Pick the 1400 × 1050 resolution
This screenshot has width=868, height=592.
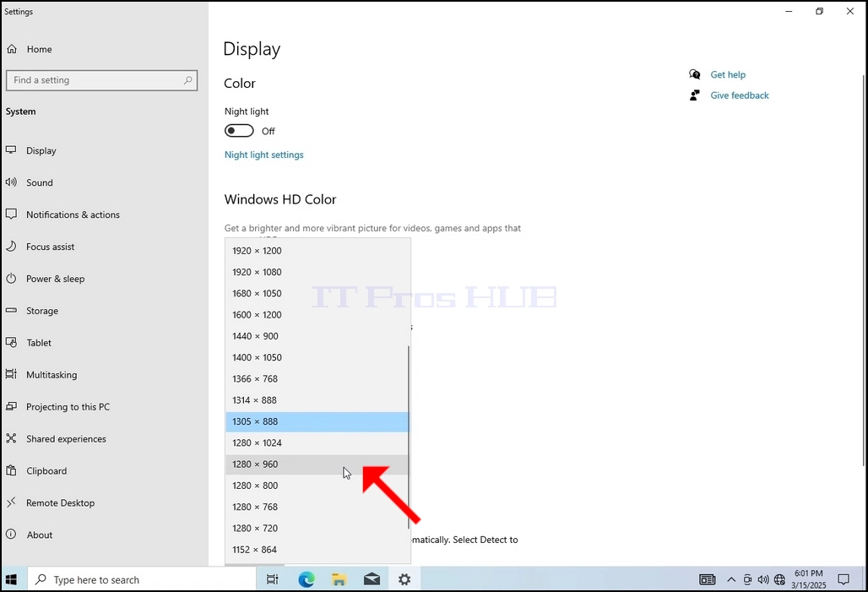click(317, 357)
